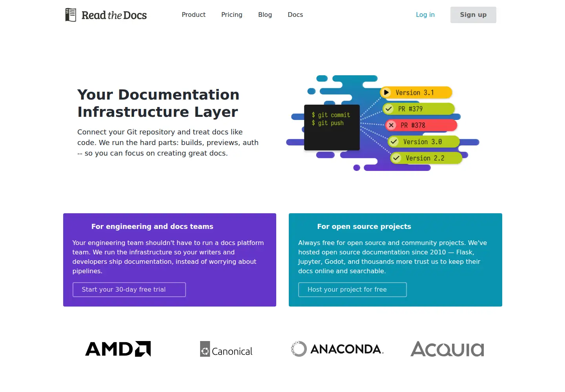
Task: Click the Read the Docs book logo icon
Action: click(x=71, y=15)
